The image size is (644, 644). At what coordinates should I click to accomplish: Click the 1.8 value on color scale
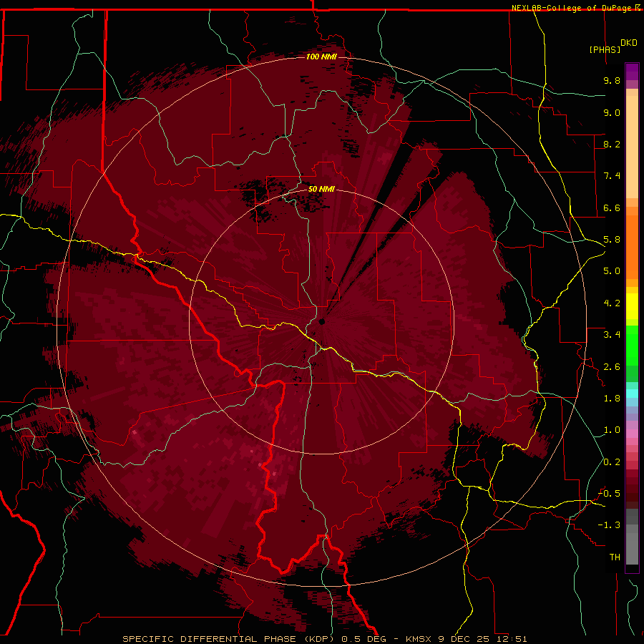tap(612, 399)
